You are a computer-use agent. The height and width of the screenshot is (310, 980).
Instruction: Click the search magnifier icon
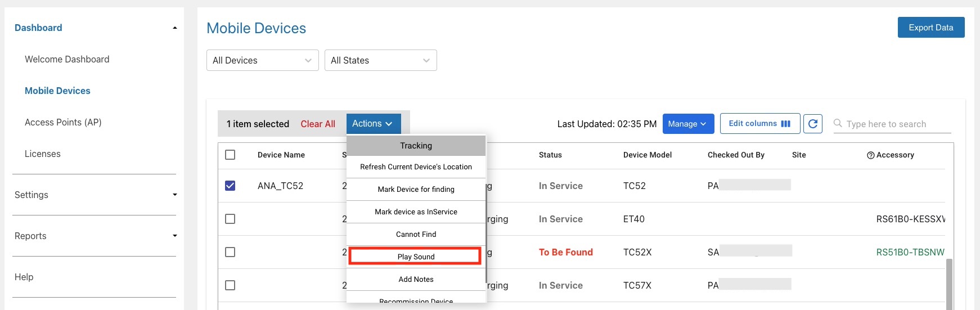point(838,123)
